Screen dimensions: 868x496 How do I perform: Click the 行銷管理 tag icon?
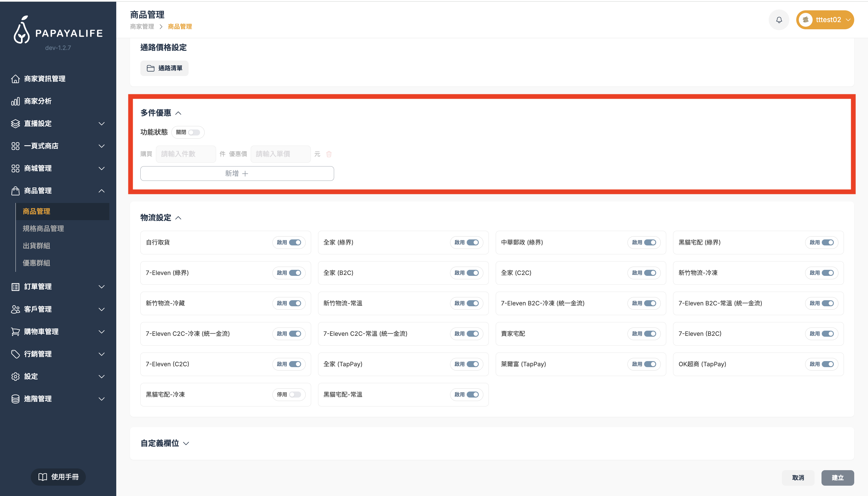pyautogui.click(x=15, y=354)
